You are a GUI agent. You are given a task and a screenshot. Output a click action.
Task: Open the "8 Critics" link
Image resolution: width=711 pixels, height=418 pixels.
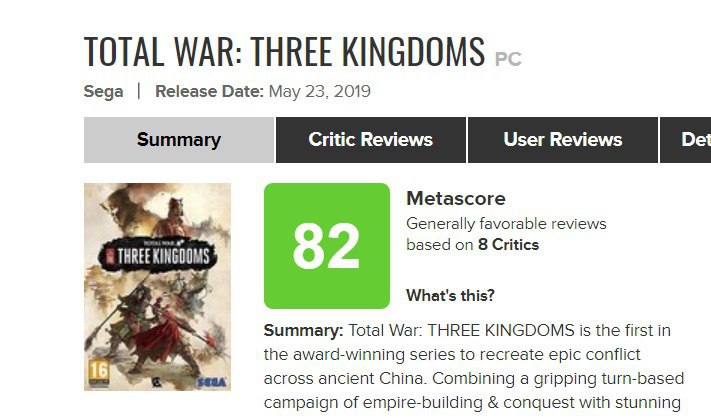point(507,244)
